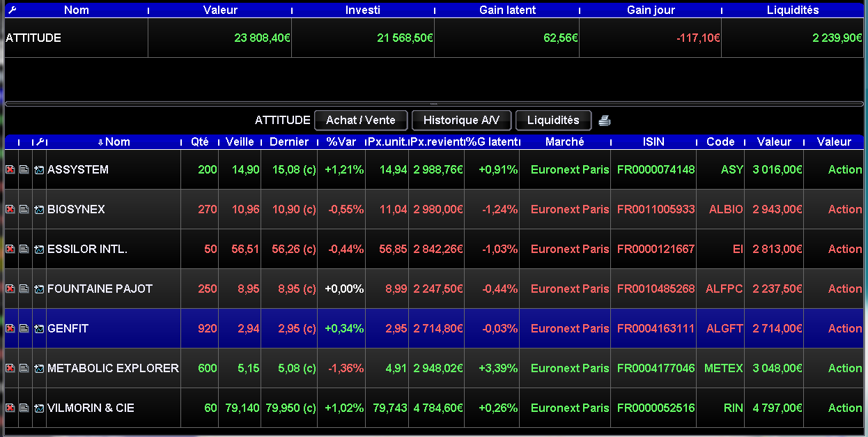Select the ATTITUDE portfolio row
Image resolution: width=868 pixels, height=437 pixels.
click(434, 38)
